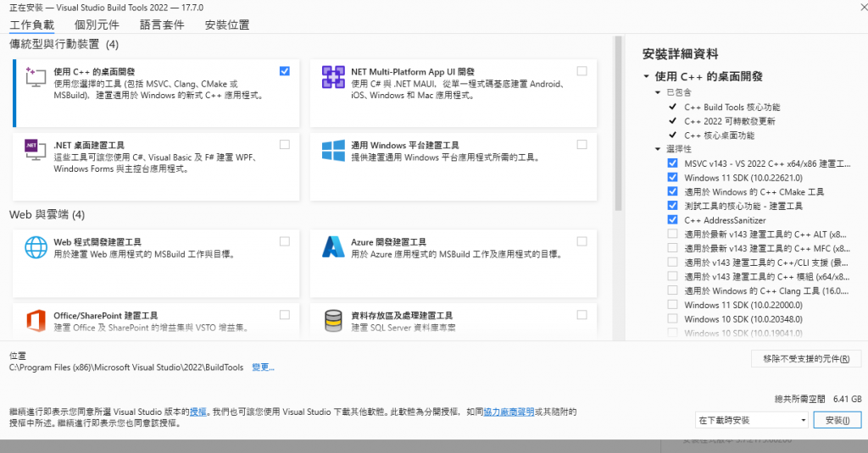Uncheck Windows 11 SDK (10.0.22621.0) option

coord(672,177)
